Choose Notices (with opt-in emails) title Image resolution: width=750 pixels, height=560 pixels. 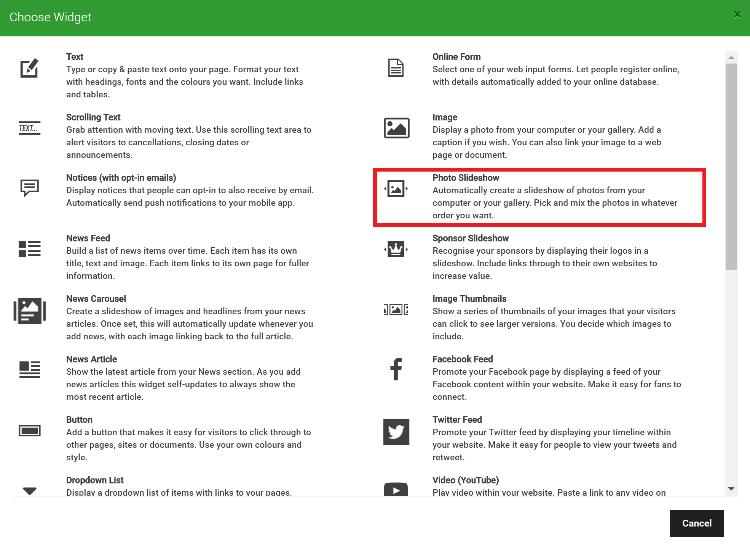(x=121, y=178)
